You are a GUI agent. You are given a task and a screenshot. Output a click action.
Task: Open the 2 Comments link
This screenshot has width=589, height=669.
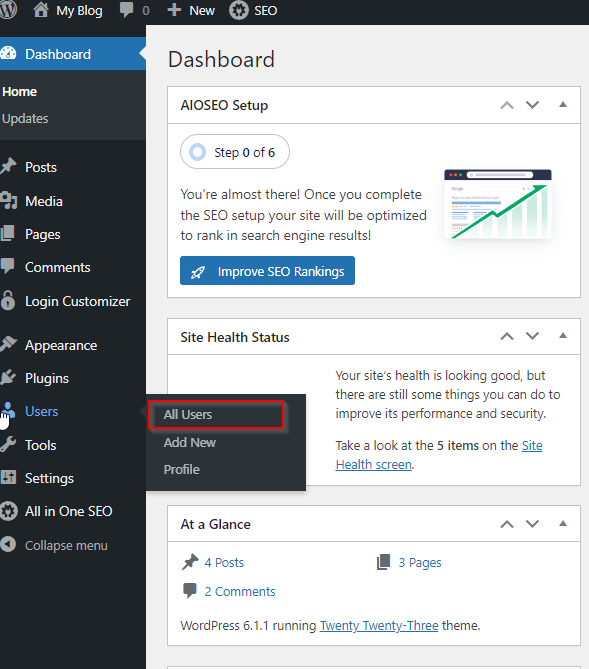pos(240,591)
